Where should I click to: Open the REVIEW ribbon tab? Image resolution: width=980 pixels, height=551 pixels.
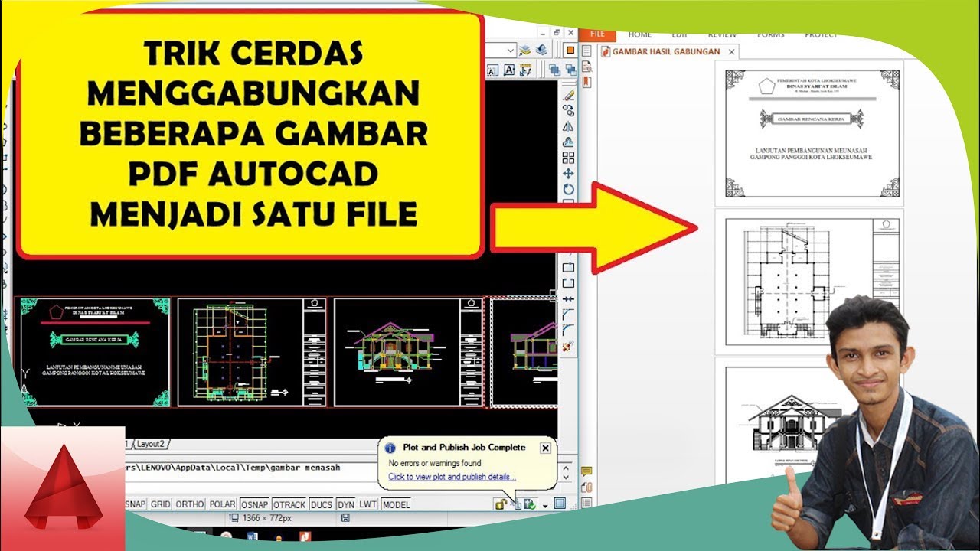click(722, 34)
